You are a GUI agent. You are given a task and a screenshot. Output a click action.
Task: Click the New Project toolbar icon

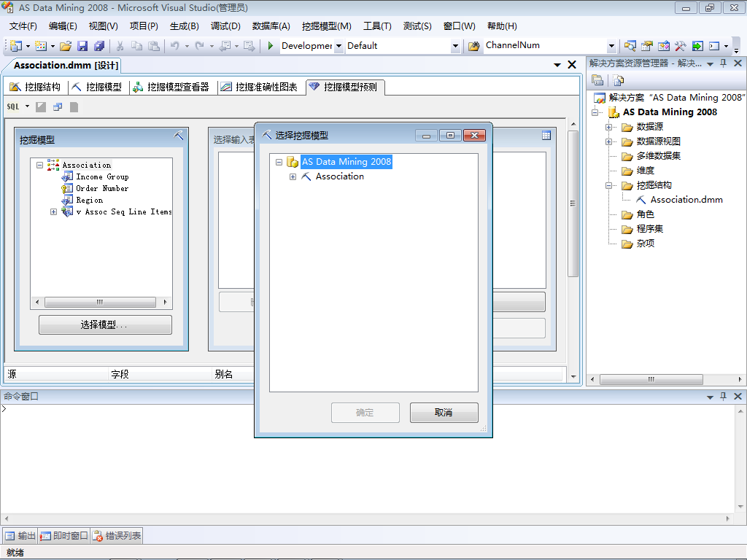click(16, 46)
